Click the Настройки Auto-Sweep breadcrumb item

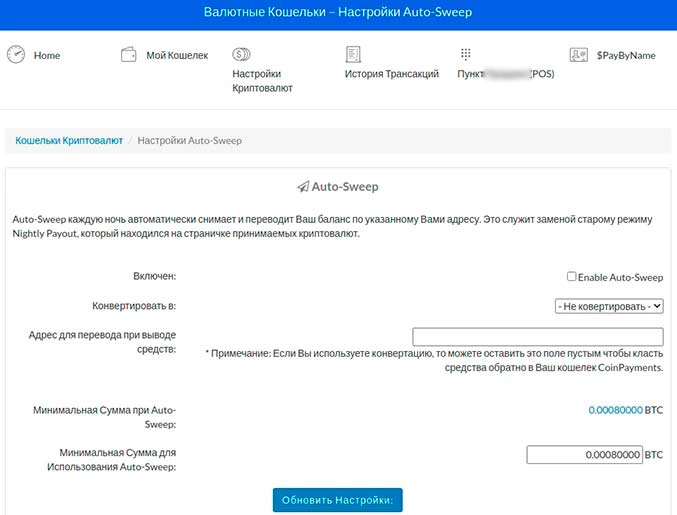(x=189, y=141)
